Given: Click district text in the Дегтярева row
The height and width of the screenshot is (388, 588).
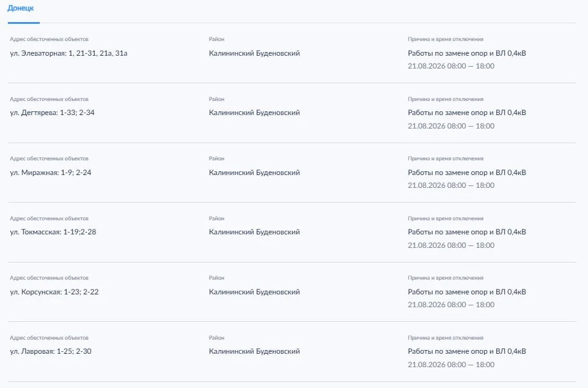Looking at the screenshot, I should [254, 113].
